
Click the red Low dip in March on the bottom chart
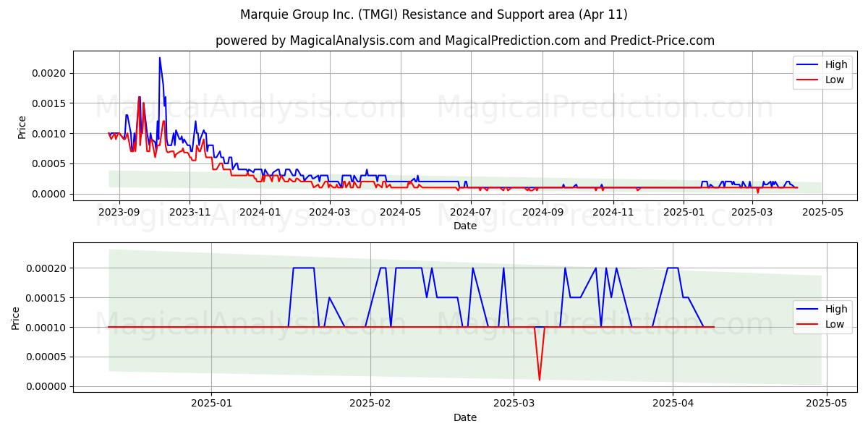tap(540, 378)
